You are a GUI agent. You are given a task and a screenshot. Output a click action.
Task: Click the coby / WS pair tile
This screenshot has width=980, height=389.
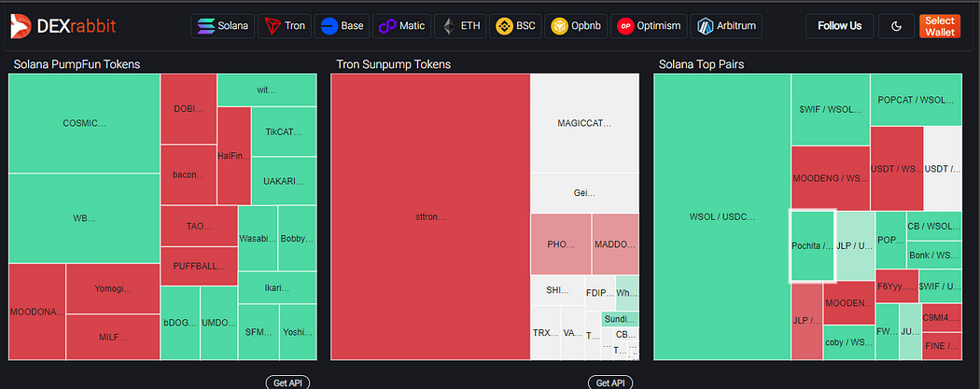click(848, 342)
